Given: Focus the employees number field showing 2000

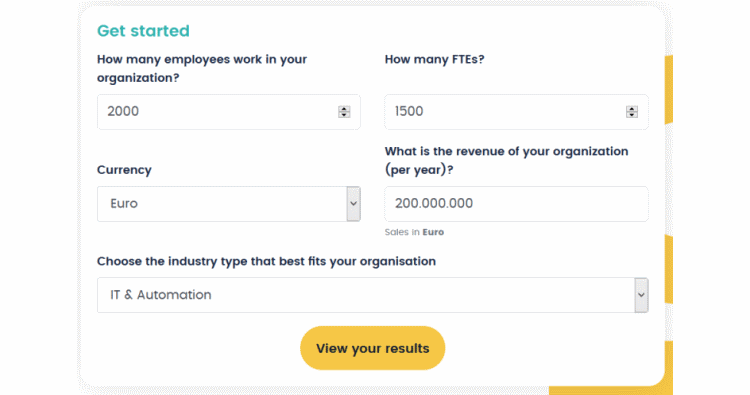Looking at the screenshot, I should tap(229, 112).
